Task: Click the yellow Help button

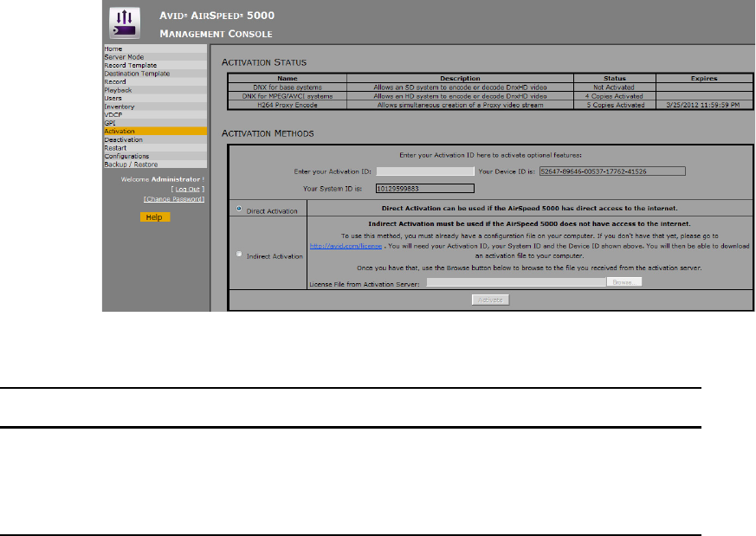Action: coord(155,217)
